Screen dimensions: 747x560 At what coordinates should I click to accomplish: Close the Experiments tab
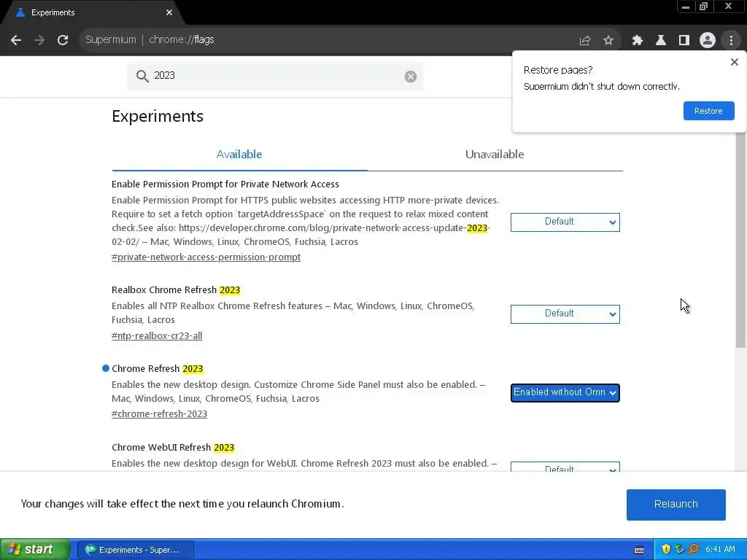pos(169,13)
